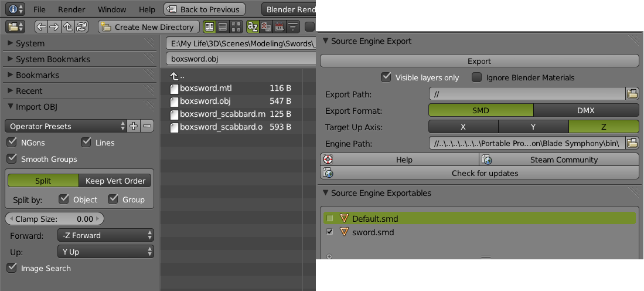Viewport: 644px width, 291px height.
Task: Refresh the file list
Action: pos(81,27)
